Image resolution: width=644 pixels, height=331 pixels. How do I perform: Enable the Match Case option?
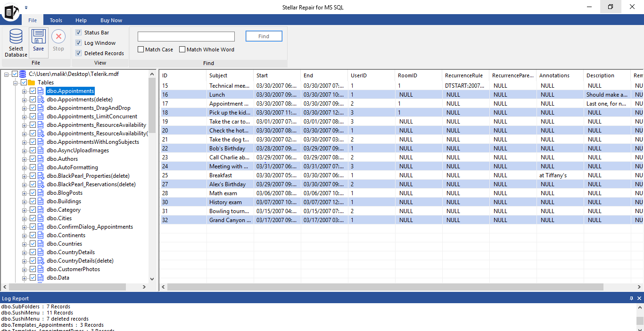141,50
